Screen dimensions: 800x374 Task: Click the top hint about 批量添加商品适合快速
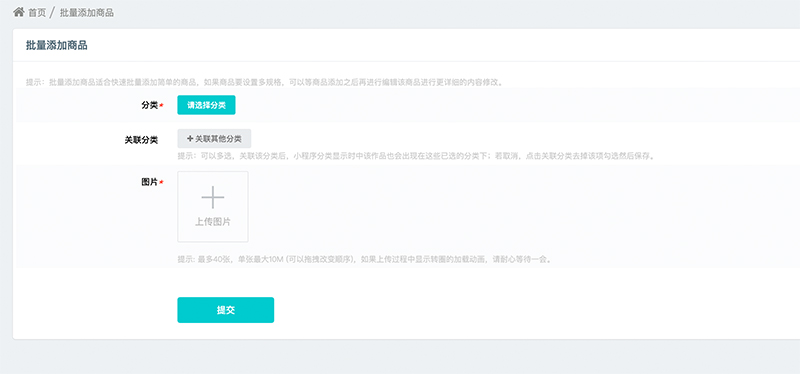pyautogui.click(x=265, y=82)
